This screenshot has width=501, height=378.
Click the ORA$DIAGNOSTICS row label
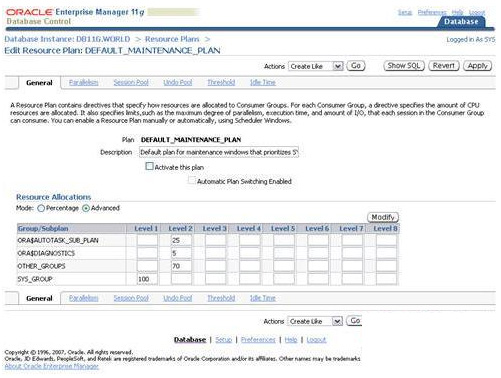pyautogui.click(x=46, y=253)
